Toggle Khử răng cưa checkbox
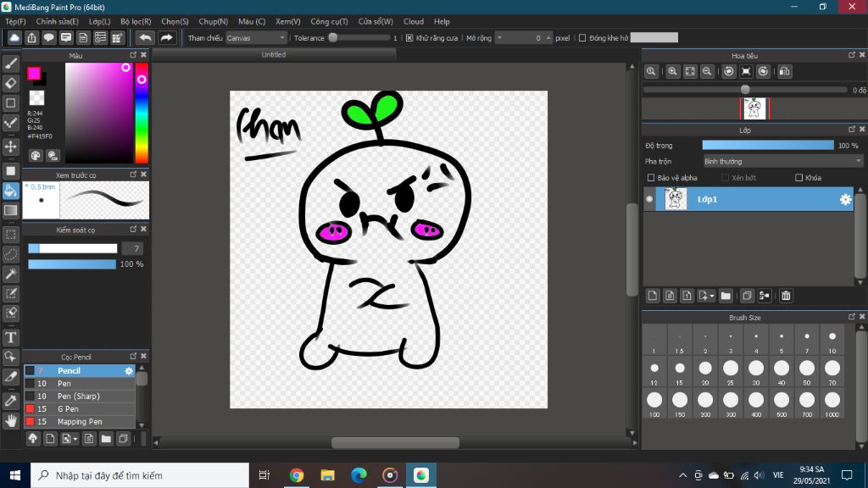 coord(409,37)
